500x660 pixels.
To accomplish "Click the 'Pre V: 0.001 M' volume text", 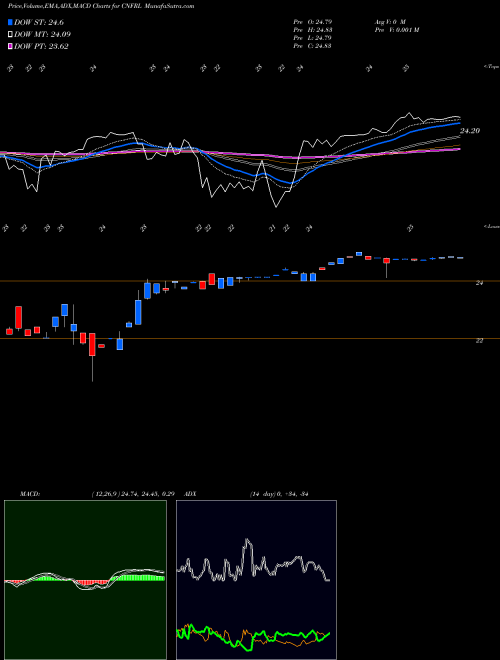I will (x=396, y=30).
